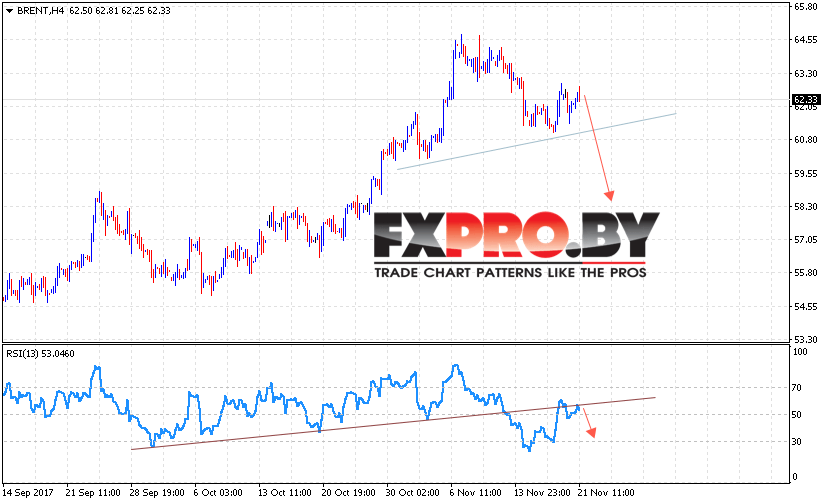The image size is (829, 504).
Task: Click the 28 Sep 19:00 time label
Action: point(157,493)
